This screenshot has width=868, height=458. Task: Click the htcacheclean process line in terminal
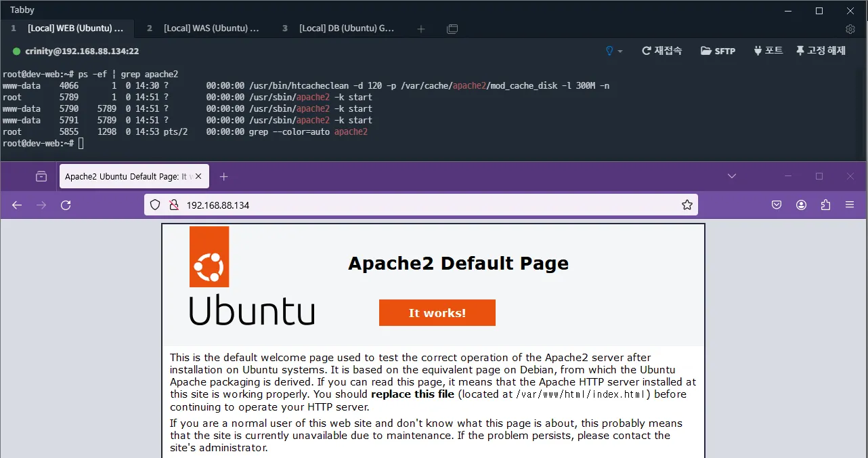point(306,86)
